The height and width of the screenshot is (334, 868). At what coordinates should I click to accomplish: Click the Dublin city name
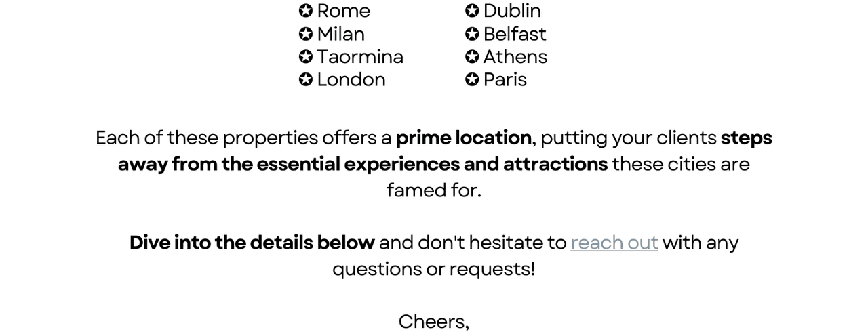512,11
